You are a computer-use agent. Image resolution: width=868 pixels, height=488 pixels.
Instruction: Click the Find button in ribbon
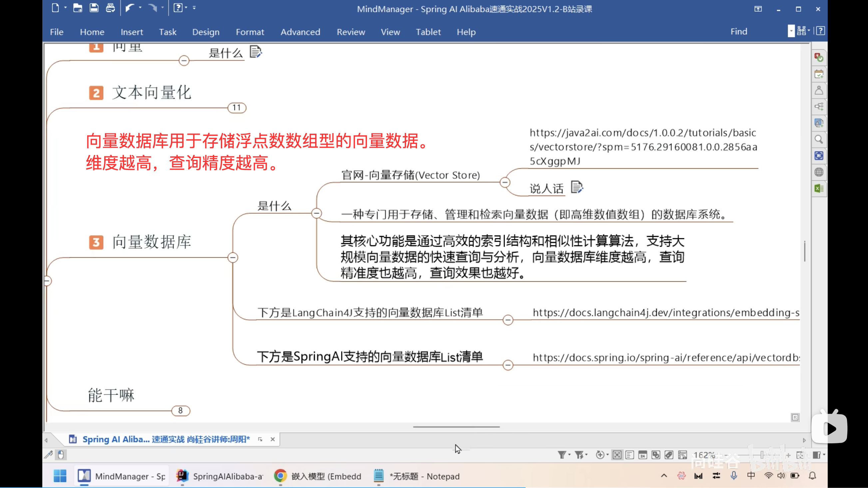coord(739,31)
